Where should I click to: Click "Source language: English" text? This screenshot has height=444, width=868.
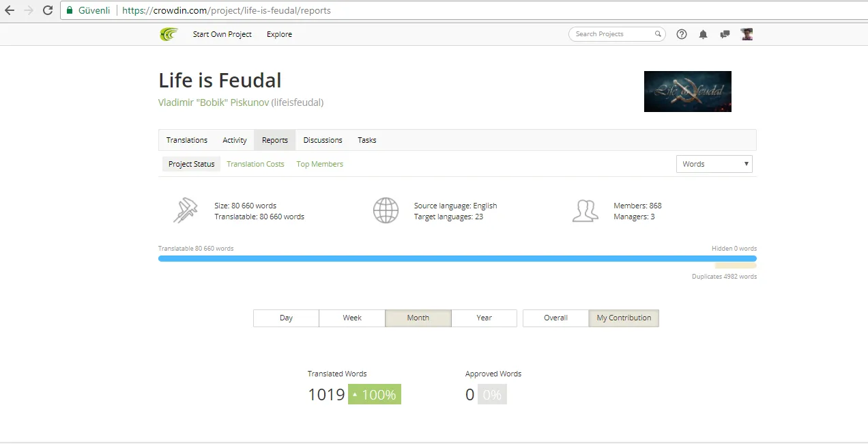(455, 206)
